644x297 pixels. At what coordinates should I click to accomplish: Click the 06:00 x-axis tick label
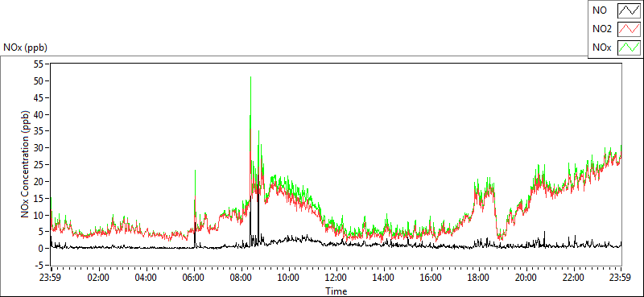193,277
